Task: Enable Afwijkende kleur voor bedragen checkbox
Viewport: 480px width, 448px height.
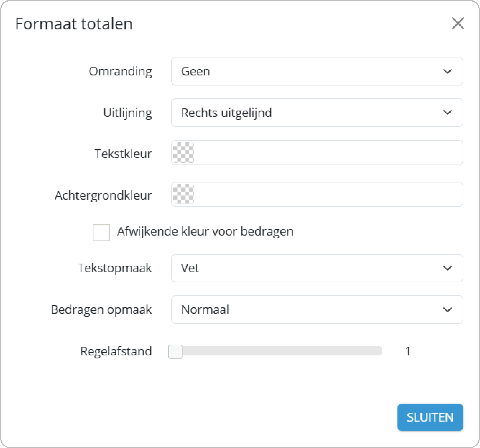Action: [101, 233]
